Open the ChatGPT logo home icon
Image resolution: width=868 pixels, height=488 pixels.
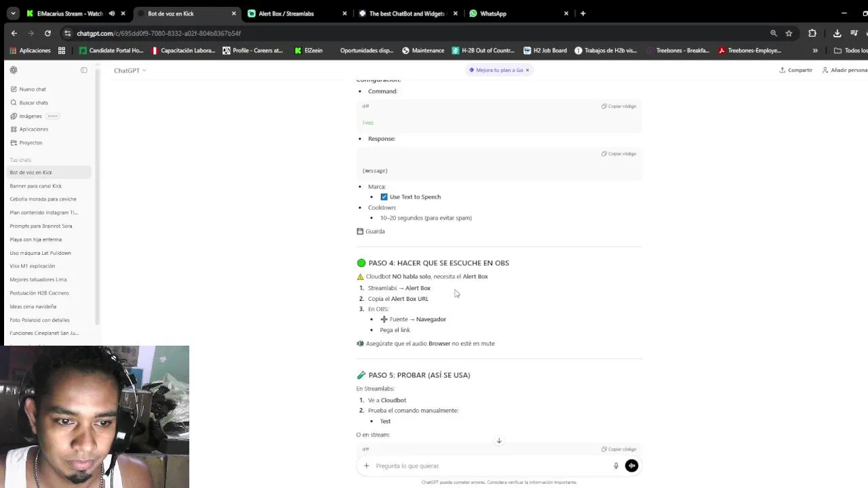[14, 70]
